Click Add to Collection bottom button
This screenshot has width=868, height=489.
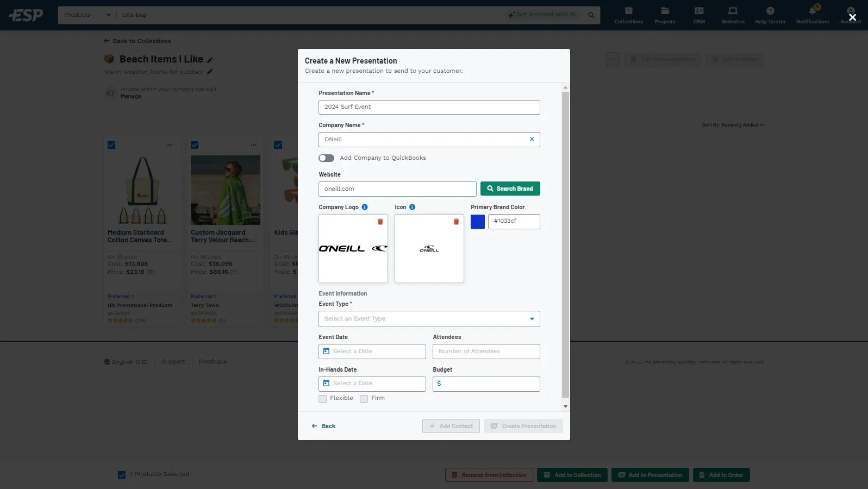[572, 475]
